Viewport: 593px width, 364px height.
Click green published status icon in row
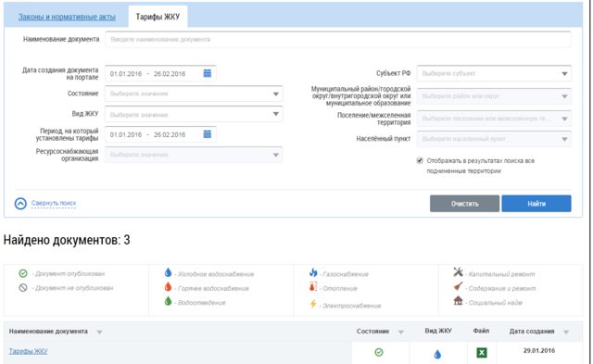(x=379, y=352)
